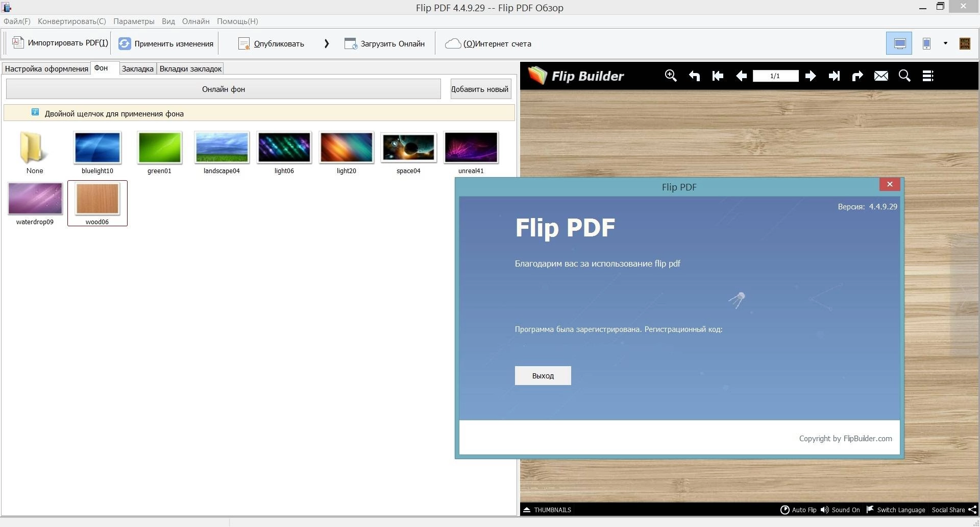980x527 pixels.
Task: Open the Конвертировать menu
Action: tap(72, 21)
